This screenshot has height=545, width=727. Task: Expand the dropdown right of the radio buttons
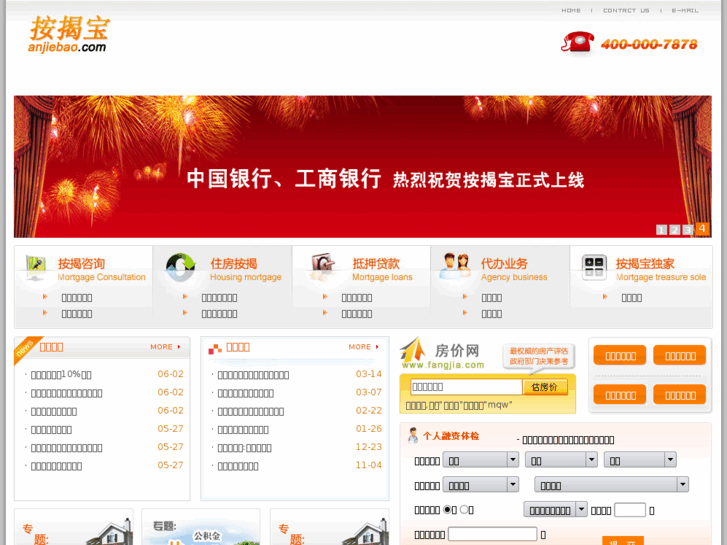click(555, 510)
